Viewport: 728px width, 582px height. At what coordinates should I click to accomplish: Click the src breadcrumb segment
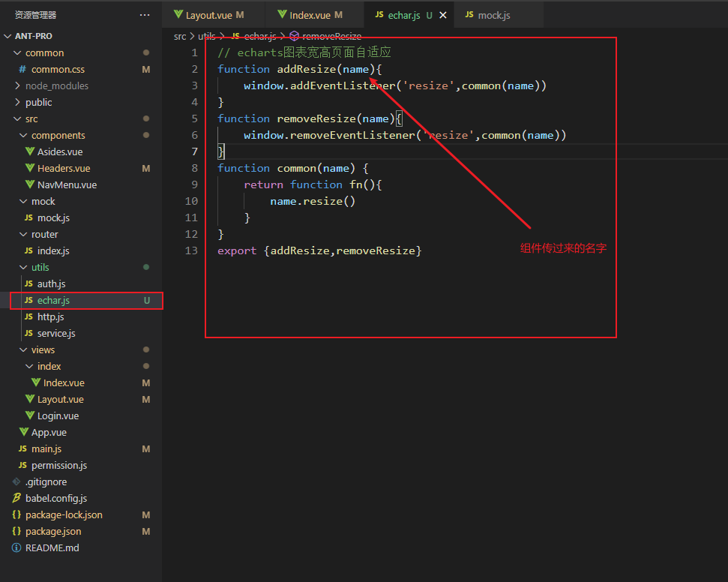[x=180, y=36]
